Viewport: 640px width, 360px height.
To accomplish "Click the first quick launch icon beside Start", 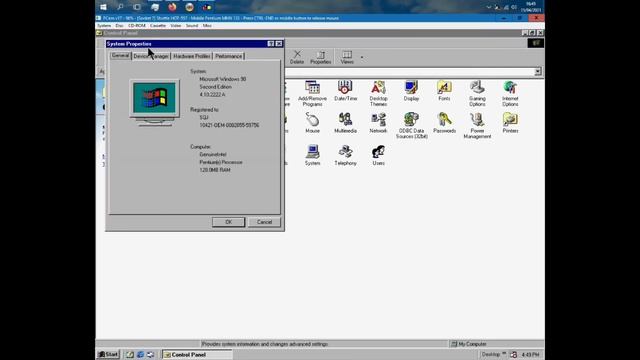I will (x=130, y=354).
